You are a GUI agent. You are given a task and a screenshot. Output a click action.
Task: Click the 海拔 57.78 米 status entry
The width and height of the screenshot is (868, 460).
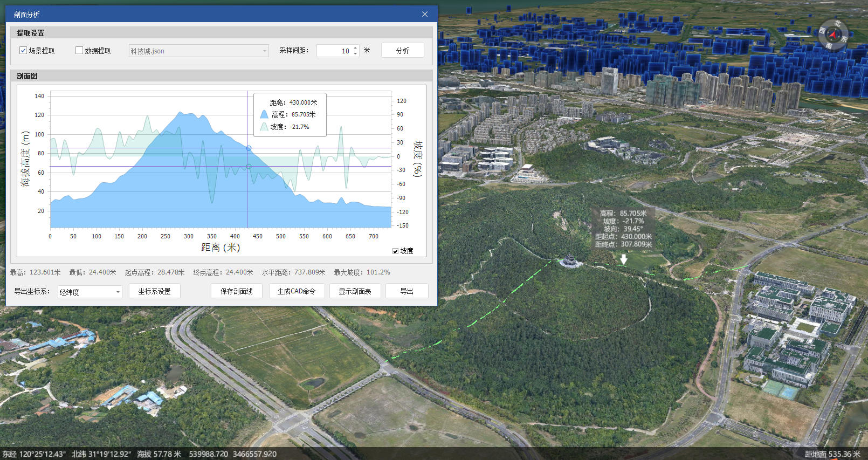(x=159, y=454)
